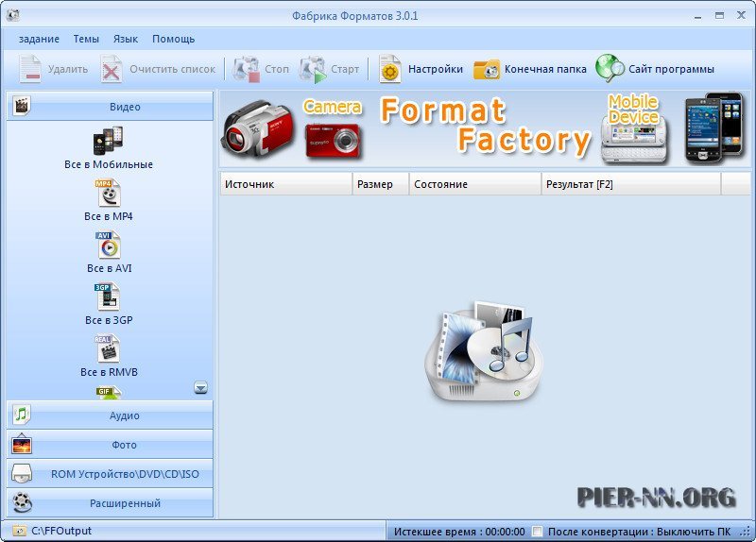Viewport: 756px width, 542px height.
Task: Click the Старт button label
Action: 345,69
